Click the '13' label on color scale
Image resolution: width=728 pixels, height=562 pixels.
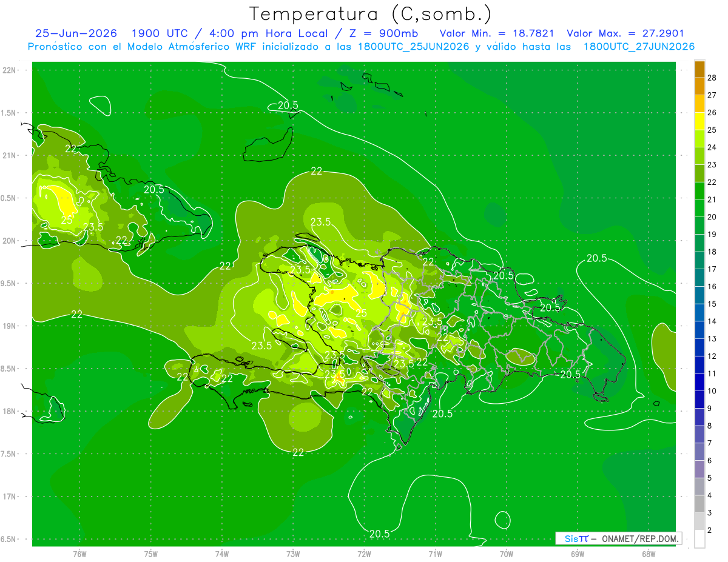coord(713,338)
